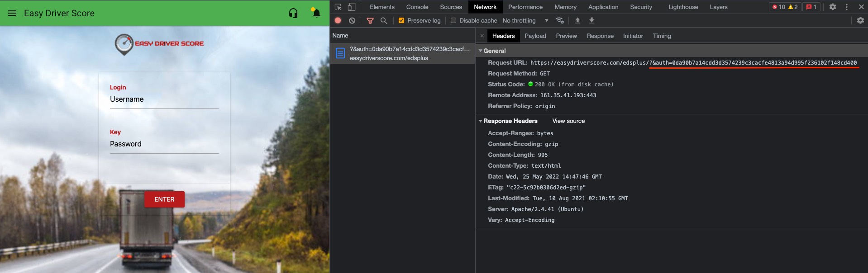Screen dimensions: 868x273
Task: Focus the Password input field
Action: tap(164, 144)
